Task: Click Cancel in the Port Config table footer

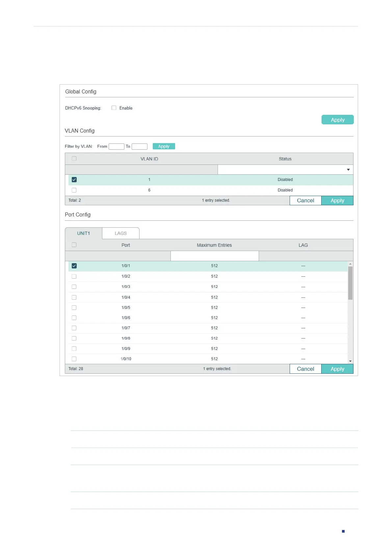Action: click(x=305, y=369)
